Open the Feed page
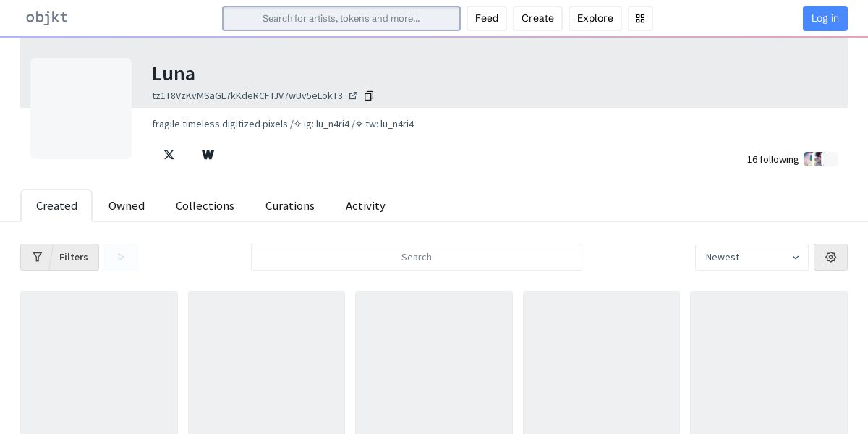868x434 pixels. tap(487, 19)
